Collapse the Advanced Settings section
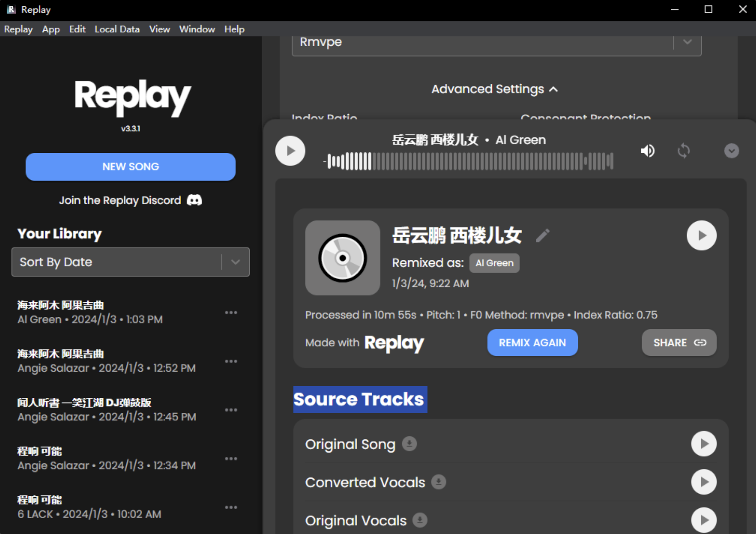The height and width of the screenshot is (534, 756). (494, 89)
